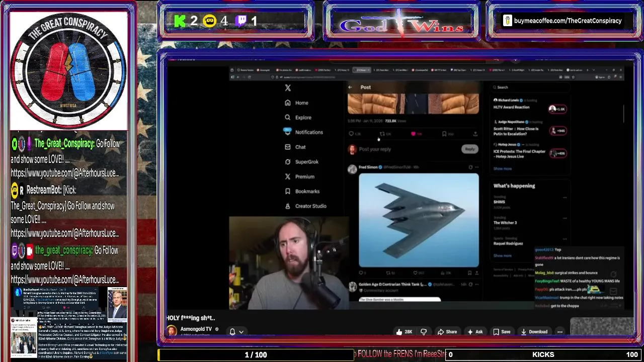Click the yellow Rumble counter icon
This screenshot has width=644, height=362.
pos(209,21)
